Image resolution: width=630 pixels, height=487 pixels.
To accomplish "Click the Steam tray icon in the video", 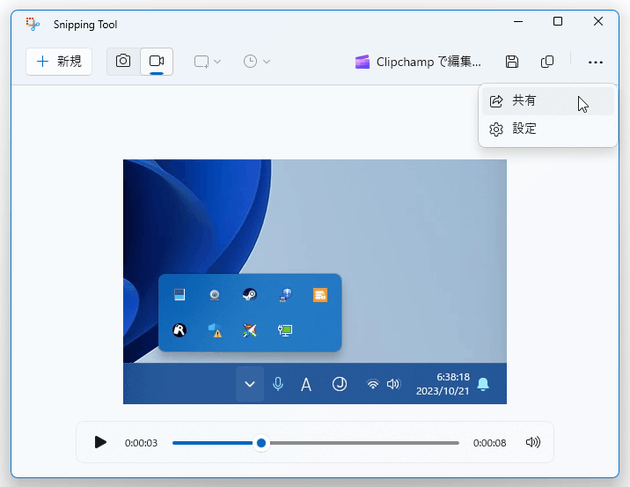I will click(x=250, y=295).
